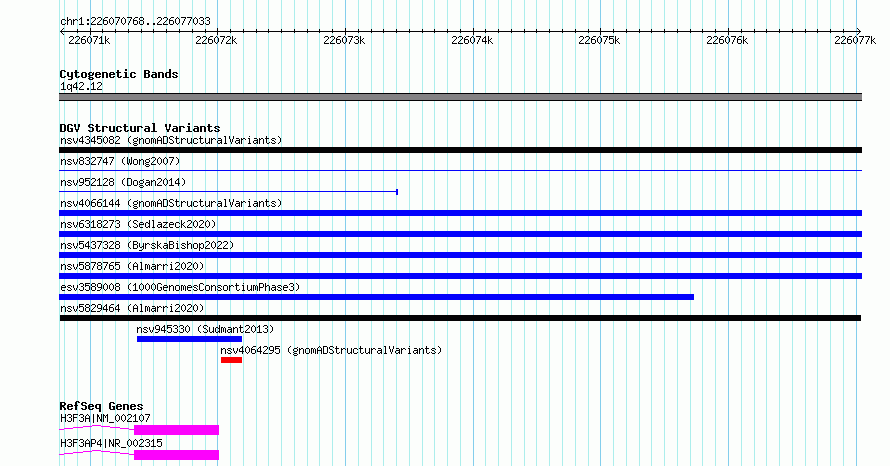
Task: Open the nsv952128 (Dogan2014) variant label
Action: pos(123,182)
